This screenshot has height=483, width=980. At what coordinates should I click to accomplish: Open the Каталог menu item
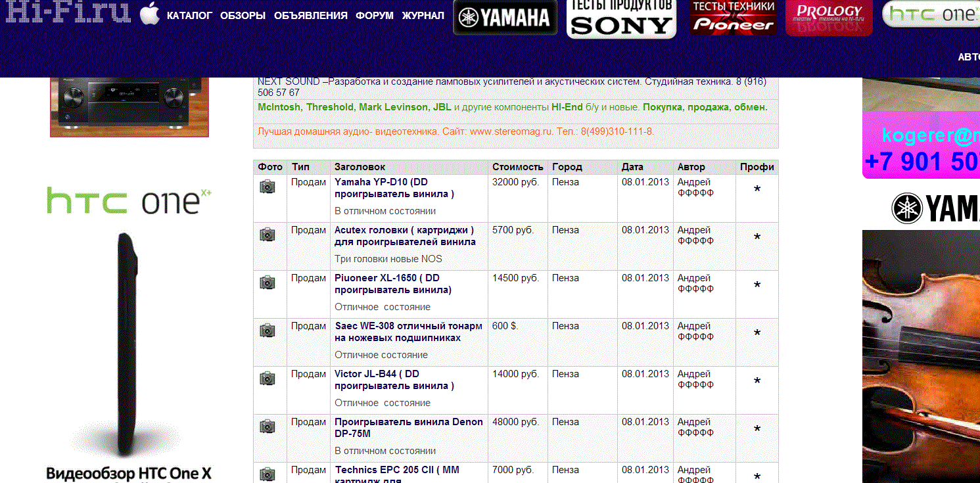(189, 16)
